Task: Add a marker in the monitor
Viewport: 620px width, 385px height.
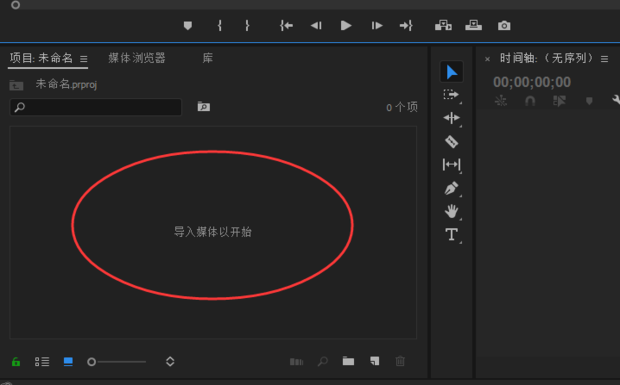Action: [188, 26]
